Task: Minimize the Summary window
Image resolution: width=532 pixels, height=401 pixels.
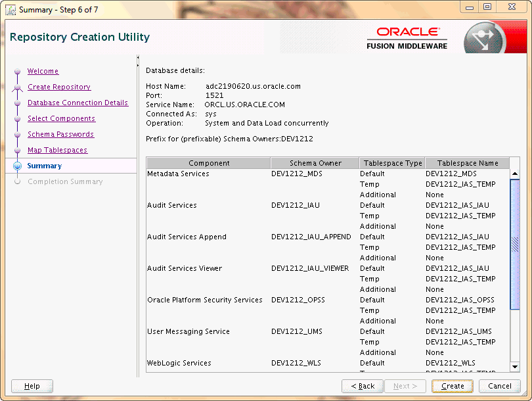Action: (x=470, y=7)
